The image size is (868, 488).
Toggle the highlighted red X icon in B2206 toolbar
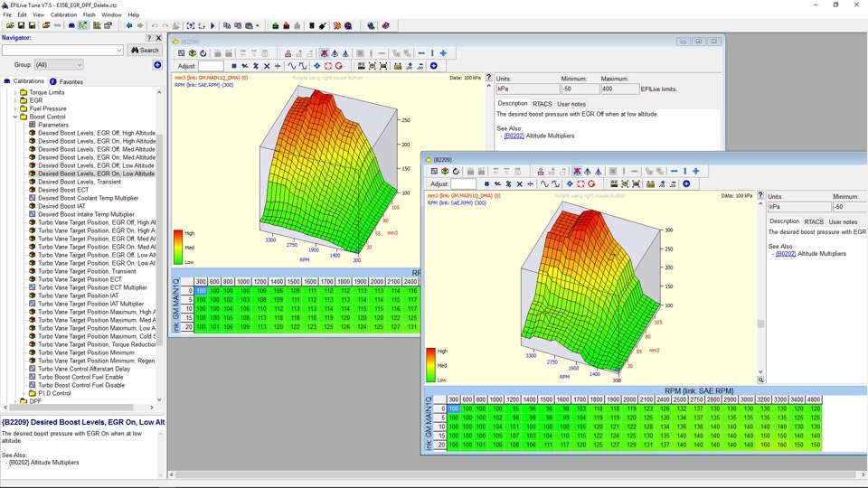tap(324, 53)
